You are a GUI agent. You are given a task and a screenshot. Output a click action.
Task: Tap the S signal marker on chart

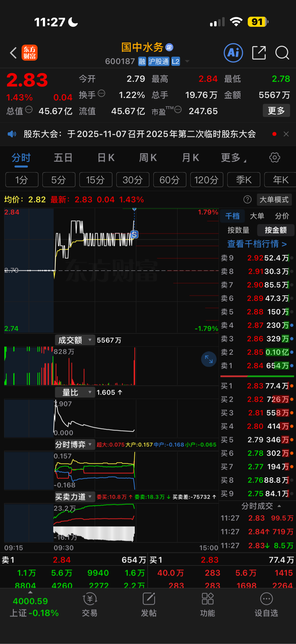[x=134, y=235]
